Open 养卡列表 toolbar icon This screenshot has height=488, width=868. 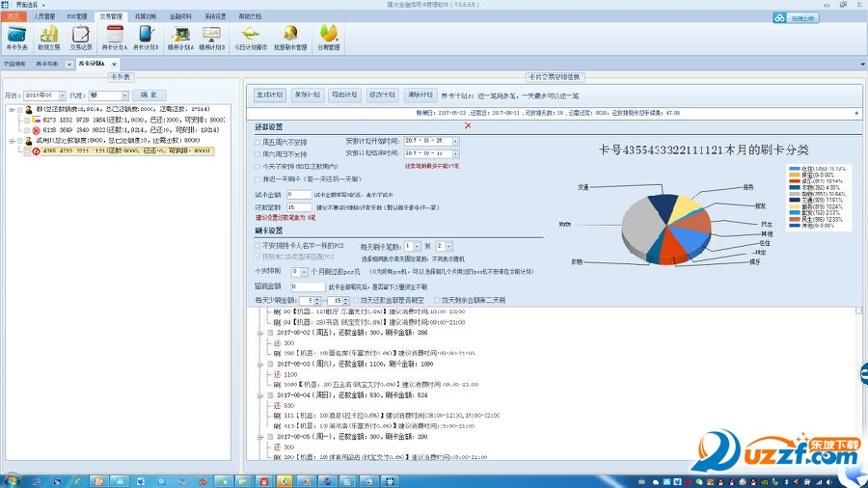[x=16, y=39]
